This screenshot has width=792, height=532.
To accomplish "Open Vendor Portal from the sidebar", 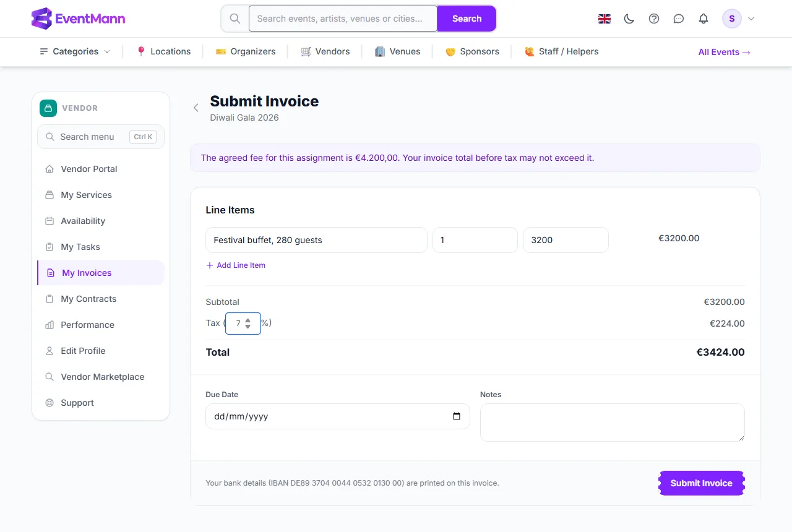I will point(101,169).
